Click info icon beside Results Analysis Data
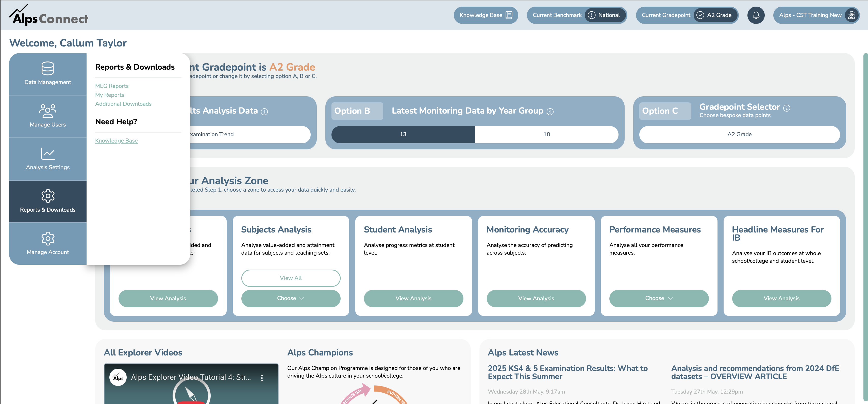 coord(264,112)
